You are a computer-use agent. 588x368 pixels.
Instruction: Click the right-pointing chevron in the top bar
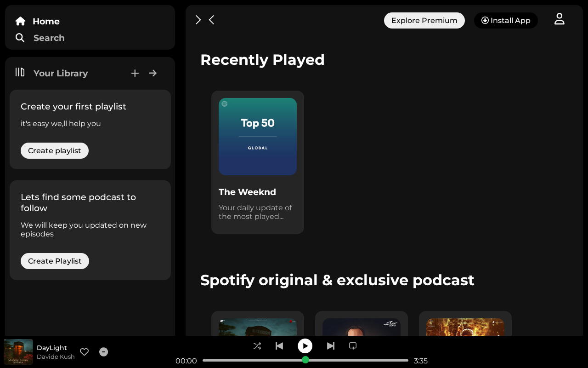[x=198, y=20]
